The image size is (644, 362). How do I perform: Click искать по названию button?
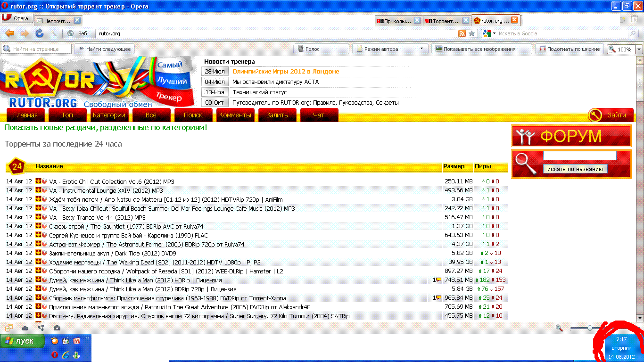(x=575, y=169)
